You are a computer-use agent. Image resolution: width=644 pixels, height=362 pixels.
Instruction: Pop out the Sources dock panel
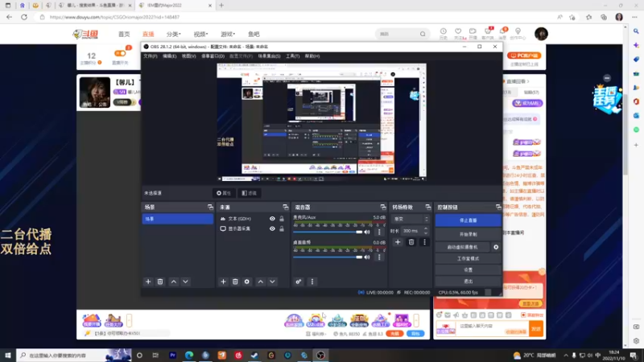286,208
